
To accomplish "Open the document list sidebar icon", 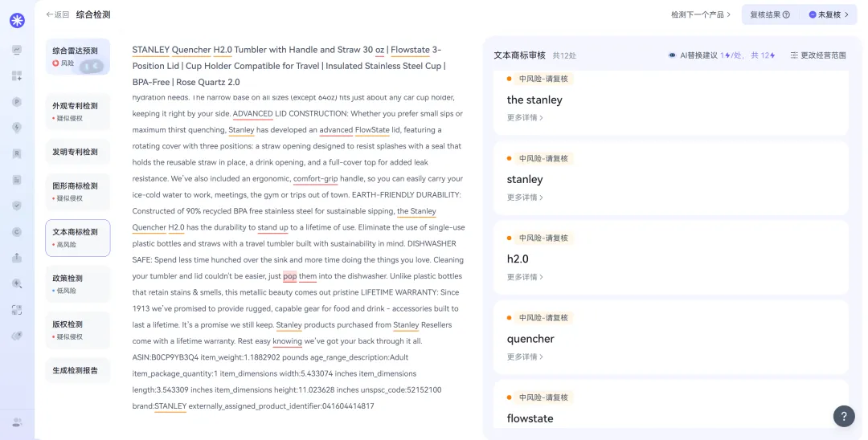I will (17, 180).
